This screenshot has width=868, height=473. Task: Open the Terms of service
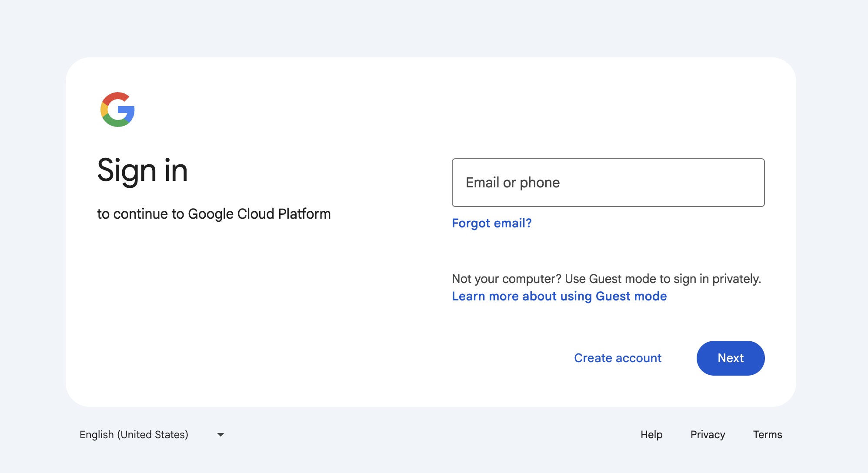[x=768, y=434]
